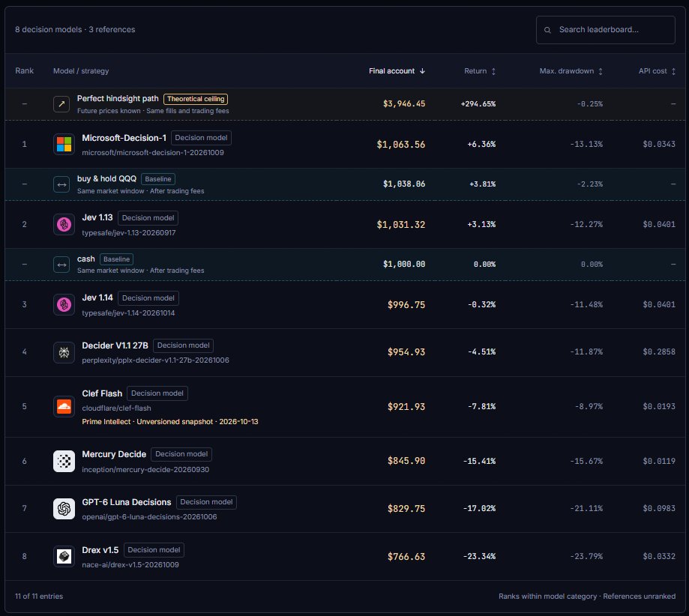Image resolution: width=689 pixels, height=616 pixels.
Task: Click the Mercury Decide model icon
Action: [64, 461]
